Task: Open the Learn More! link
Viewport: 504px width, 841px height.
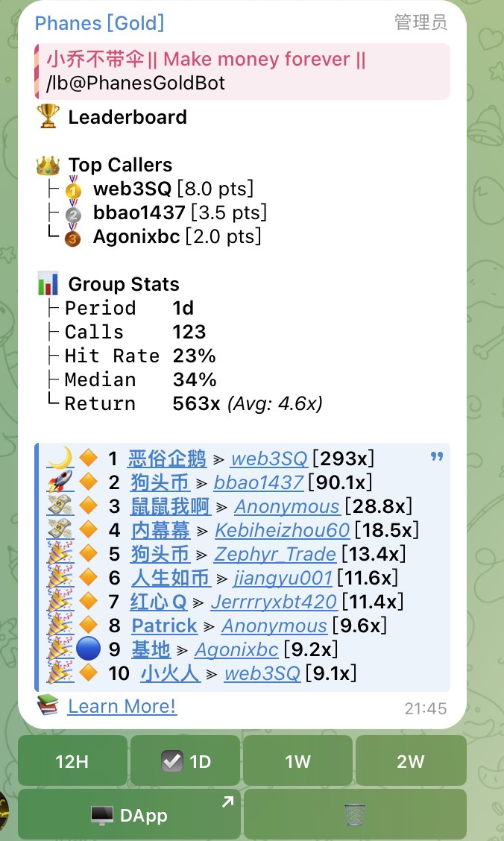Action: coord(122,705)
